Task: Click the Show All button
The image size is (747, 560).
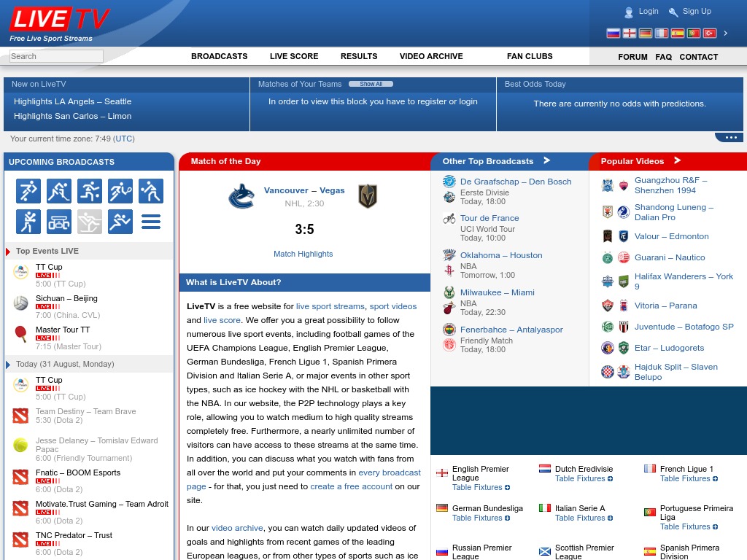Action: [371, 84]
